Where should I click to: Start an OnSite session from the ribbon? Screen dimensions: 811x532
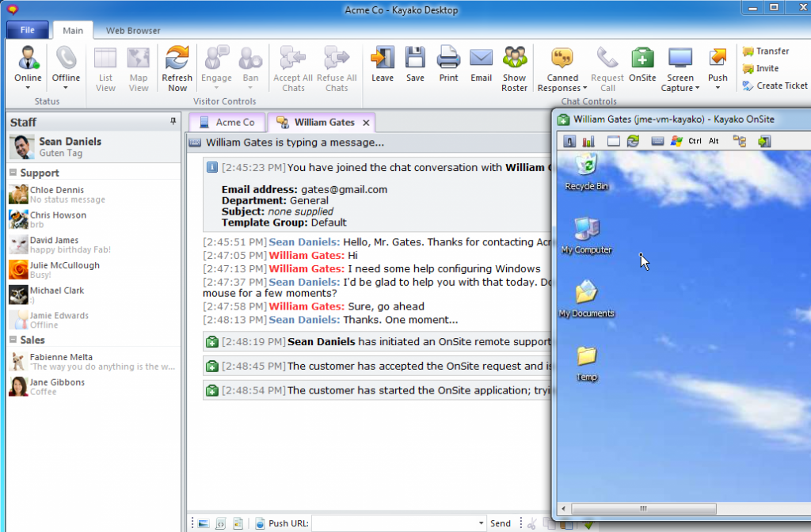click(642, 63)
